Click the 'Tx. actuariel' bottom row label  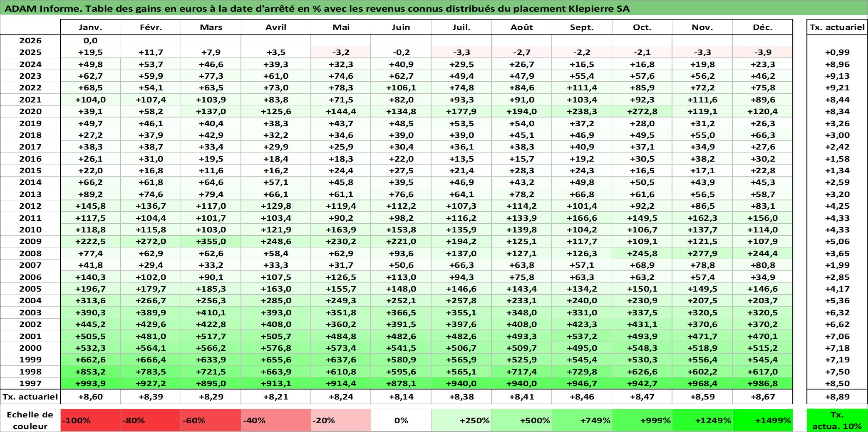30,397
